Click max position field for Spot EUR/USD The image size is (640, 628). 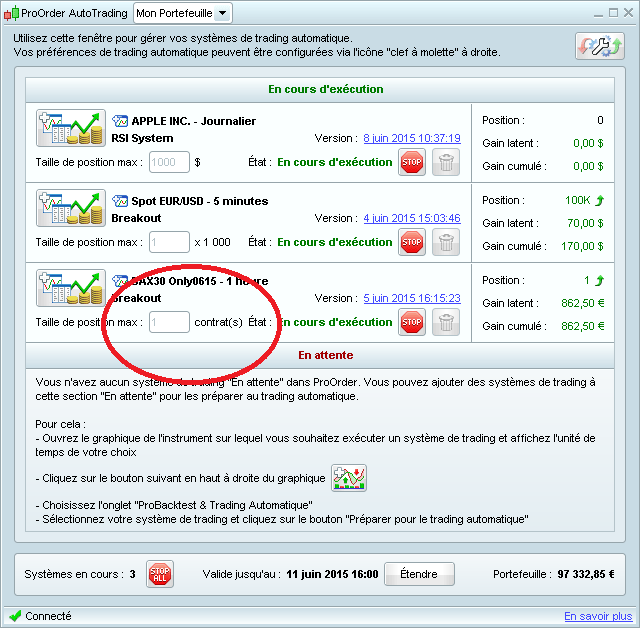(169, 242)
